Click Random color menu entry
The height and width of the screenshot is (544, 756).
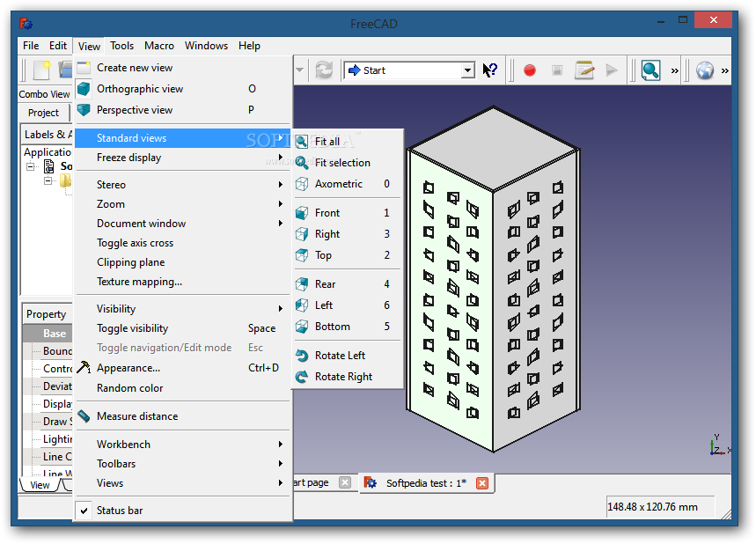coord(183,388)
